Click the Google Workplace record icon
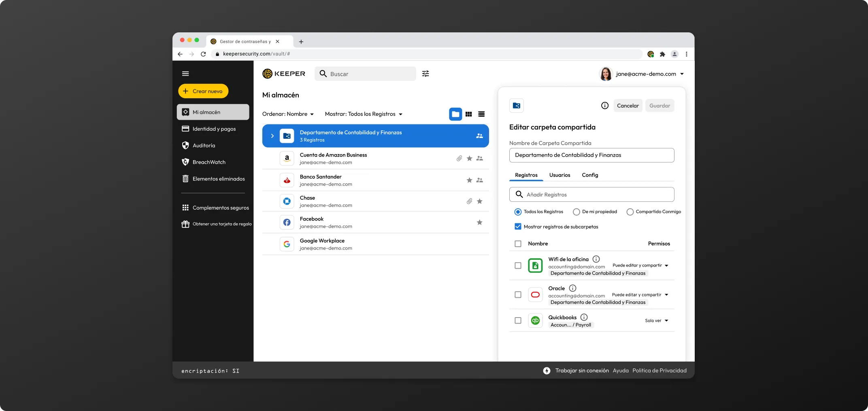 click(287, 244)
